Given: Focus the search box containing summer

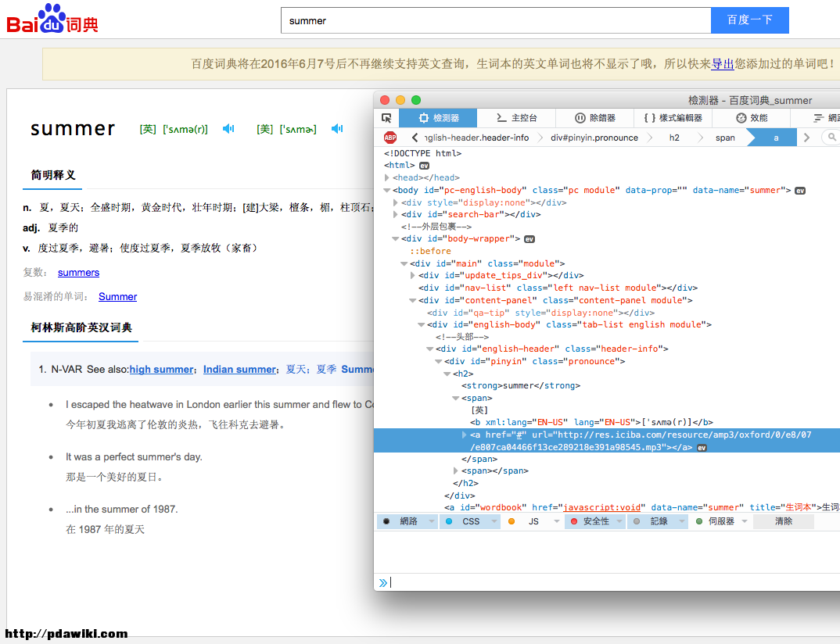Looking at the screenshot, I should click(x=496, y=20).
